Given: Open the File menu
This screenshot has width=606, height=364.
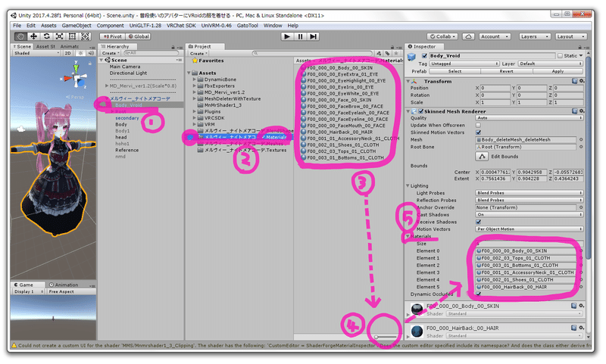Looking at the screenshot, I should tap(17, 26).
